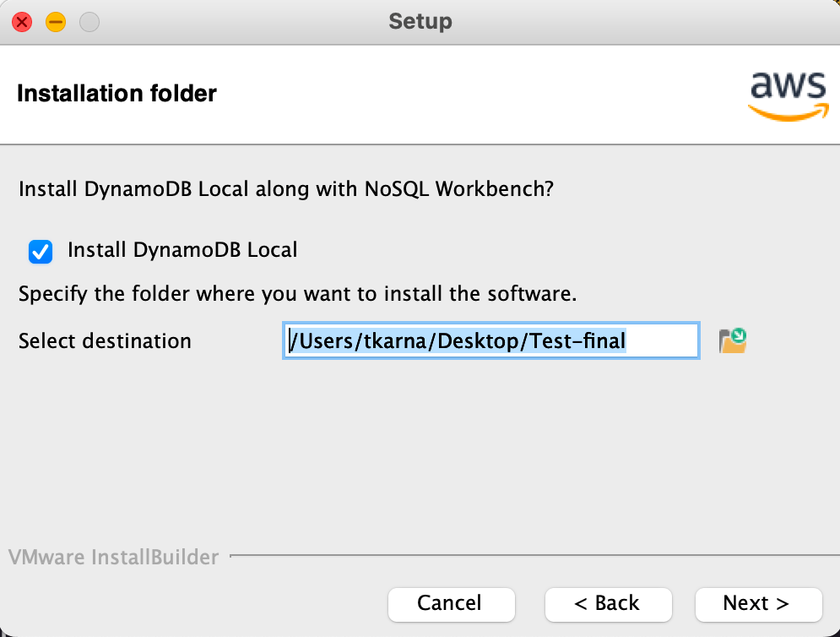840x637 pixels.
Task: Go Back to the previous setup step
Action: pyautogui.click(x=608, y=604)
